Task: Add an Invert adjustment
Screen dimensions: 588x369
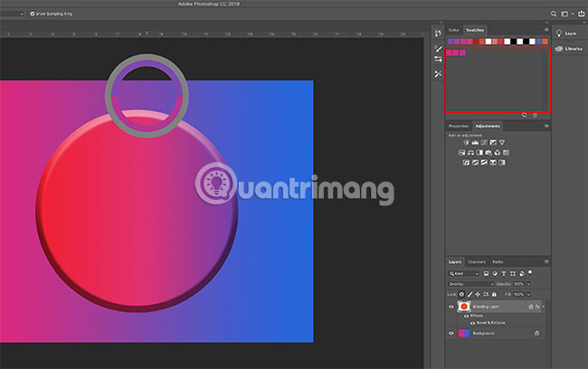Action: click(x=466, y=163)
